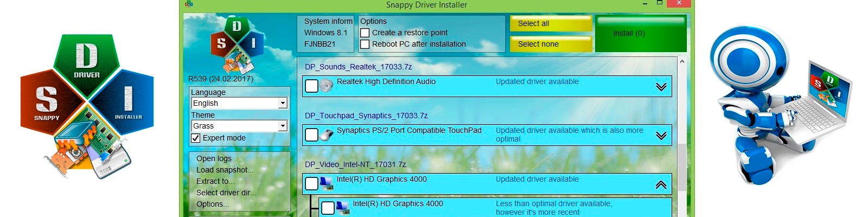
Task: Open logs from the left menu
Action: [214, 158]
